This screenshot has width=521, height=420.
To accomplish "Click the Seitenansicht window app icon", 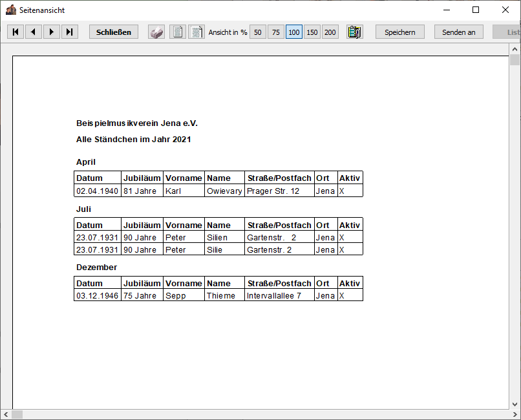I will 11,10.
